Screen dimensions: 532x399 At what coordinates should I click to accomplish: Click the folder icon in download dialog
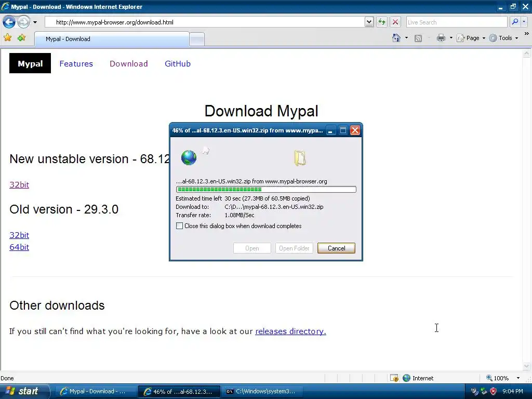click(300, 158)
